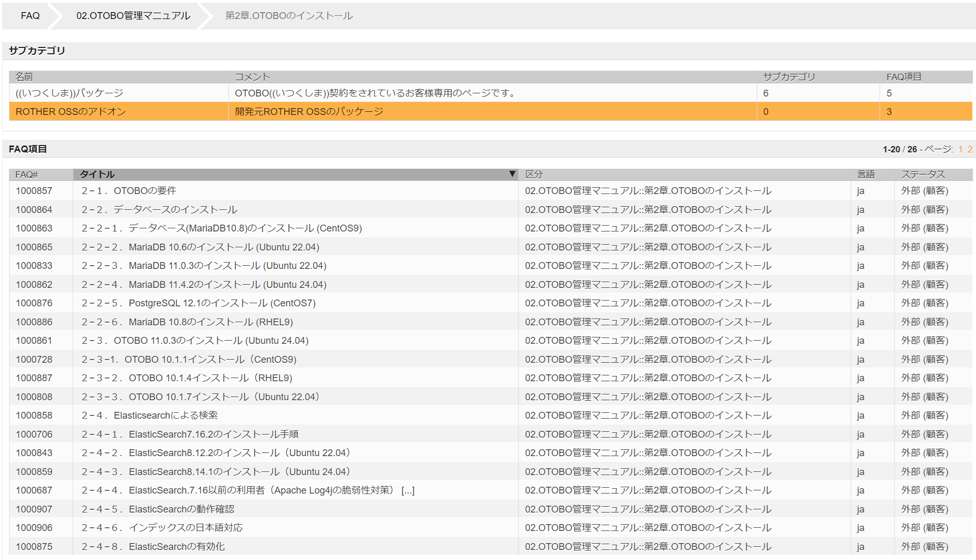
Task: Go to page 2 of FAQ items
Action: coord(970,149)
